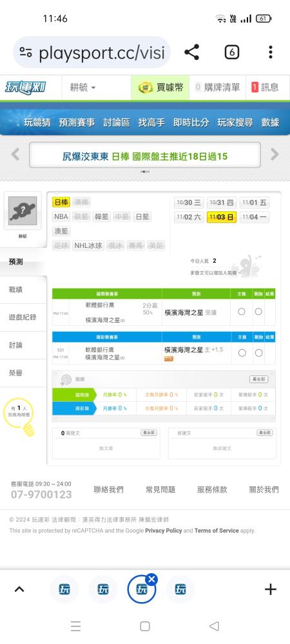Tap the browser share icon
The height and width of the screenshot is (644, 290).
tap(191, 52)
